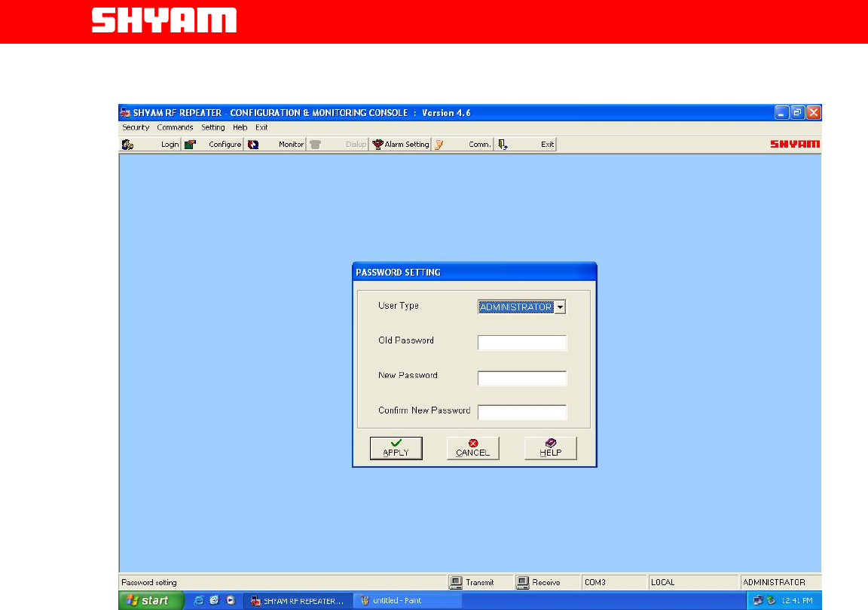Click the Login toolbar label
Image resolution: width=868 pixels, height=610 pixels.
coord(170,145)
